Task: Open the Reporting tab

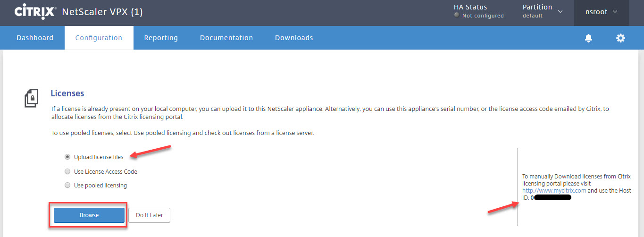Action: point(161,38)
